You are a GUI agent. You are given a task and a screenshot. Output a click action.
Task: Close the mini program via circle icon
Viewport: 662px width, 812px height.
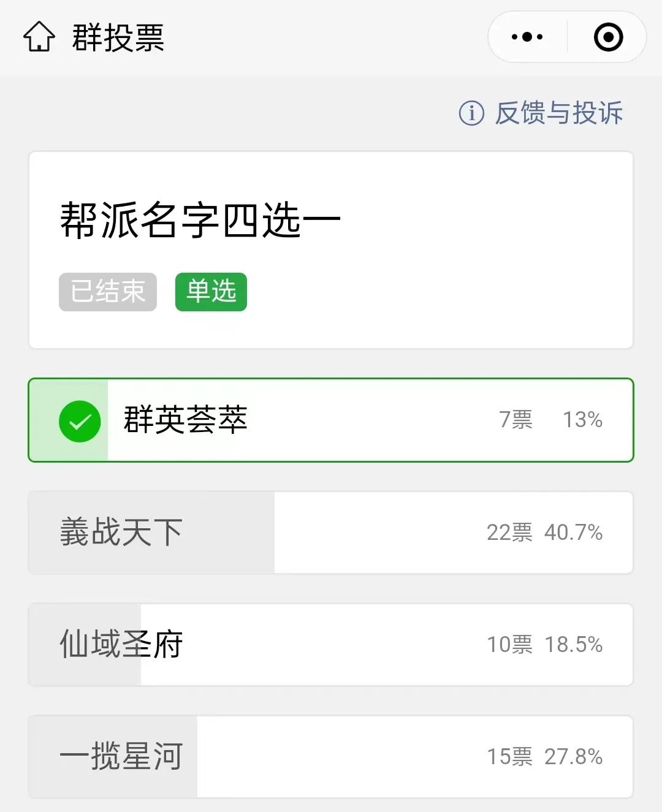tap(608, 37)
